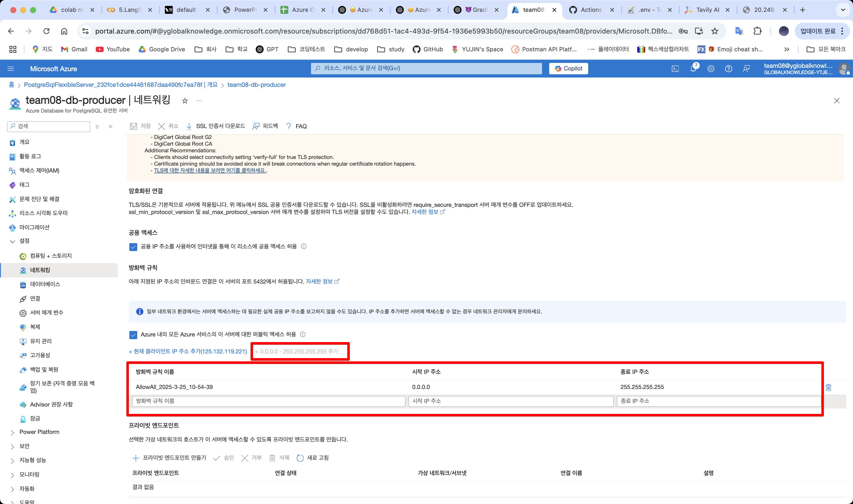Open 백업 및 복원 settings item
The image size is (853, 504).
44,369
